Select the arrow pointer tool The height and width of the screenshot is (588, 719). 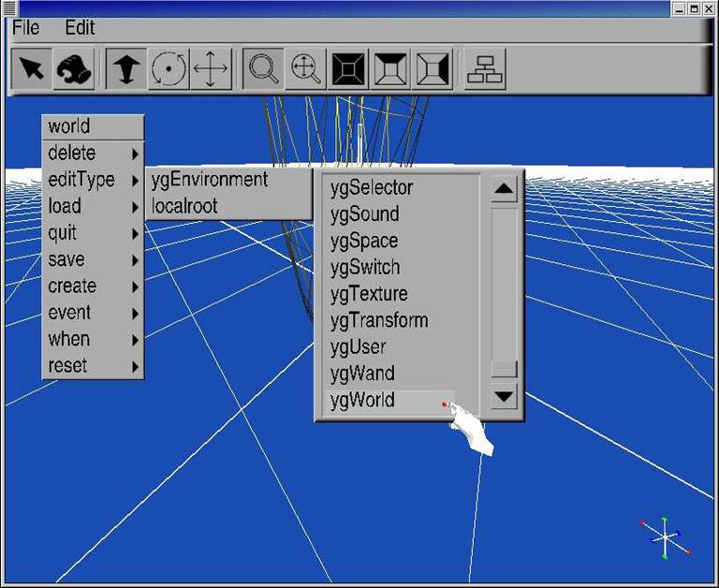point(31,68)
